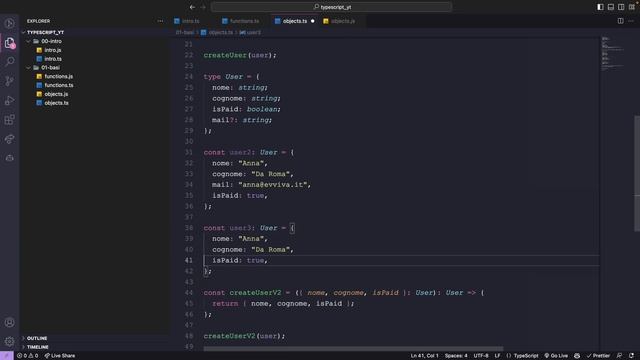
Task: Open the notifications bell in status bar
Action: tap(631, 356)
